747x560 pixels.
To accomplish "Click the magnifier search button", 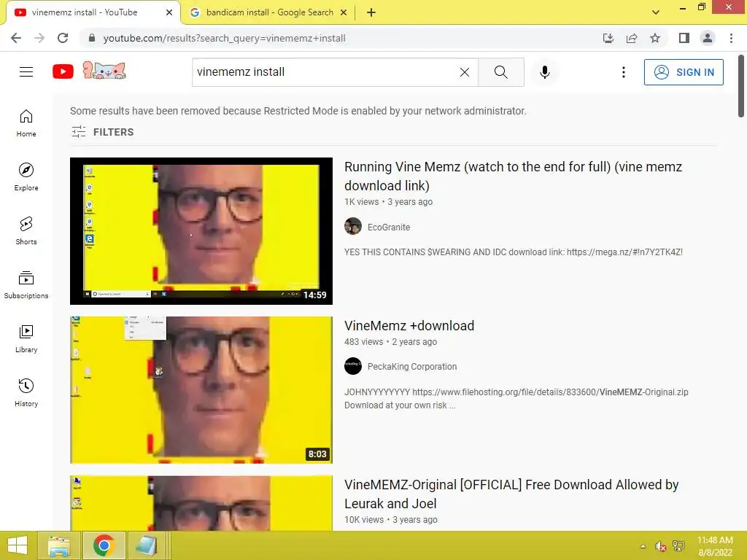I will click(500, 72).
